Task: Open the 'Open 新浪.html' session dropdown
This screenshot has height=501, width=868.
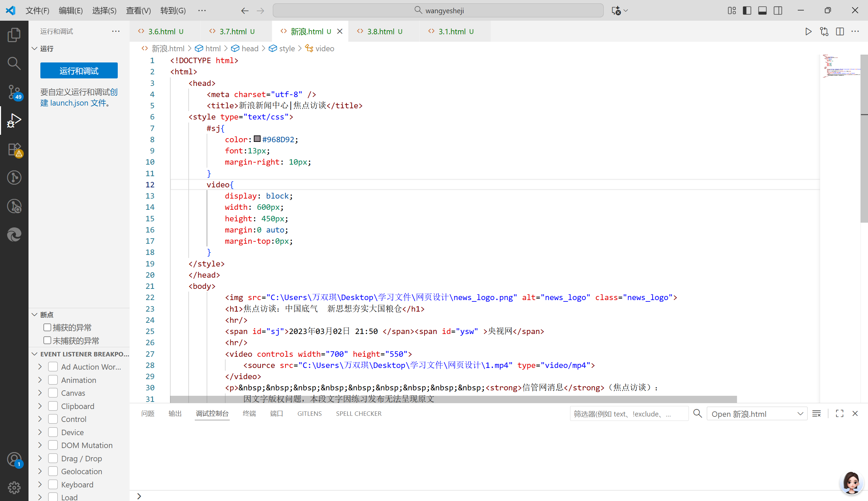Action: 757,414
